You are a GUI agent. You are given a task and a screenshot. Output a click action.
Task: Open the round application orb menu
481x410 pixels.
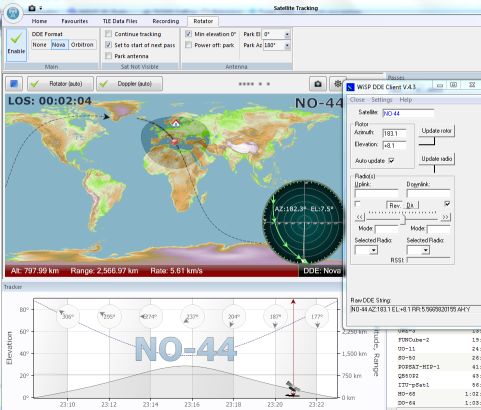(x=14, y=14)
